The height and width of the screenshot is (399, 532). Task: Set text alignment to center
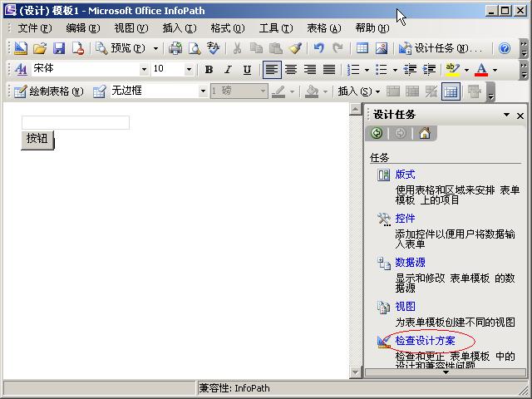(x=291, y=70)
